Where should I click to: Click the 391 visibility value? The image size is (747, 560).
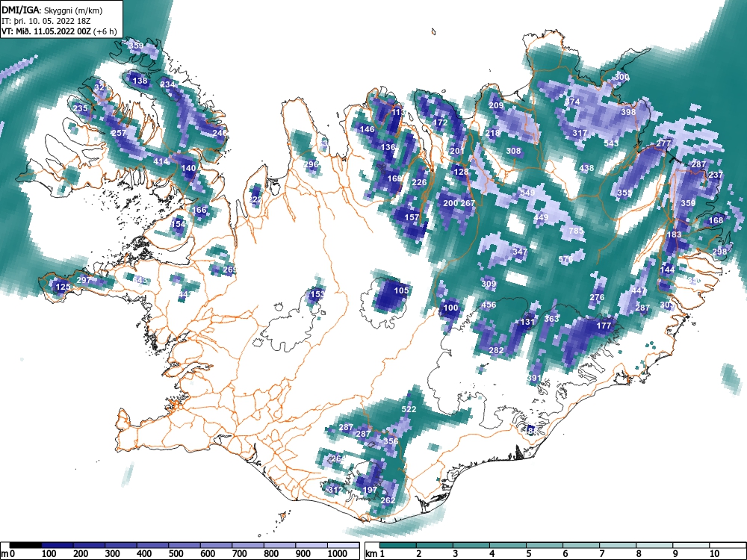point(534,378)
